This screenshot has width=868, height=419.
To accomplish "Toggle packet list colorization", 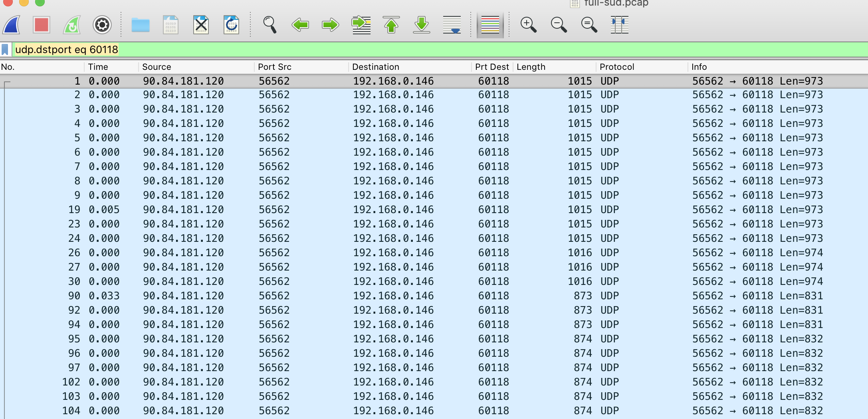I will click(x=490, y=25).
